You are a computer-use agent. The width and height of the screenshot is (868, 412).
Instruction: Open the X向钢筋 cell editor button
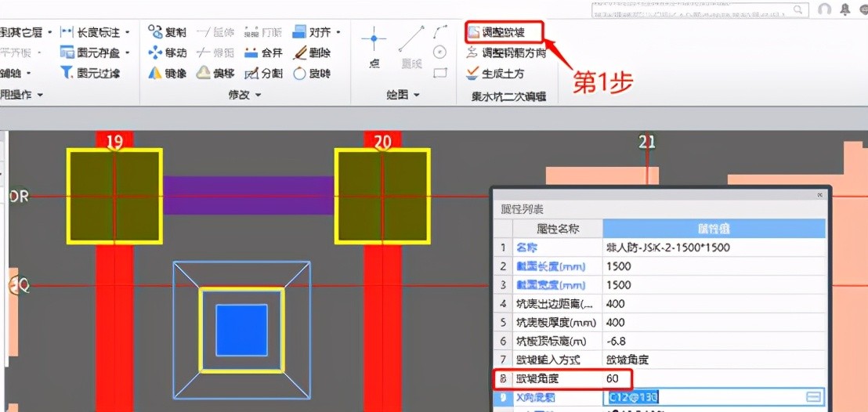(815, 397)
